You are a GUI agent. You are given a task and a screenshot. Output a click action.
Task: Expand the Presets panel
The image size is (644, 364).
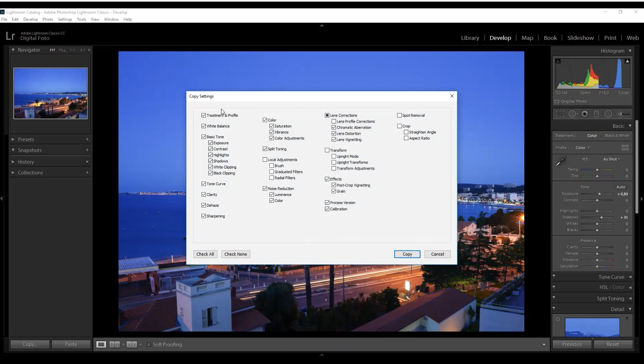(x=26, y=139)
